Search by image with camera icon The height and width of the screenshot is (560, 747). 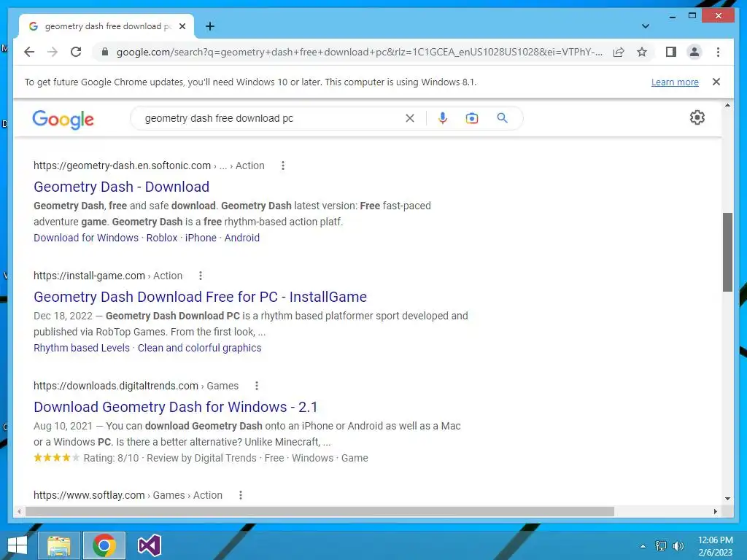click(x=472, y=118)
